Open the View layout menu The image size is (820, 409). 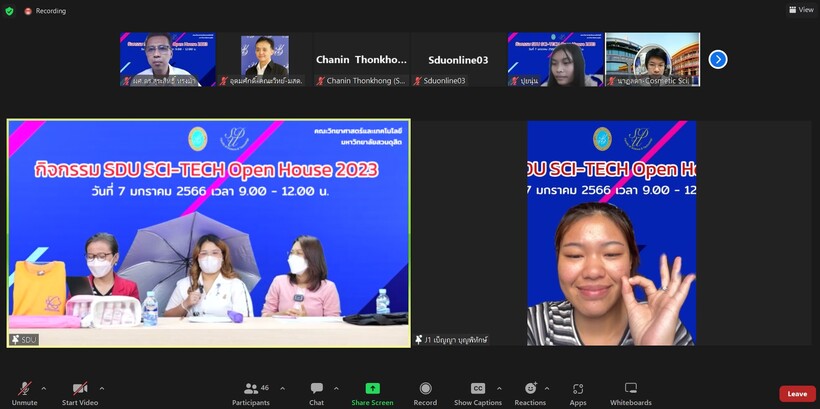pyautogui.click(x=801, y=9)
